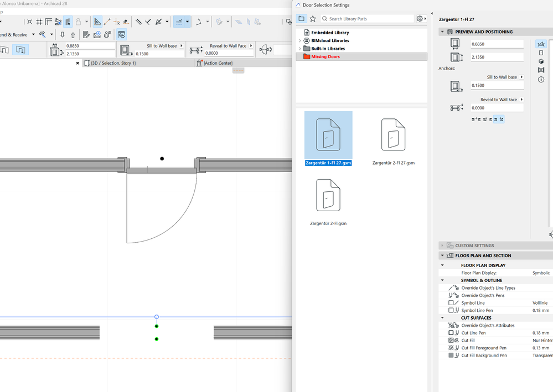Open Sill to Wall base arrow in dialog

tap(521, 77)
